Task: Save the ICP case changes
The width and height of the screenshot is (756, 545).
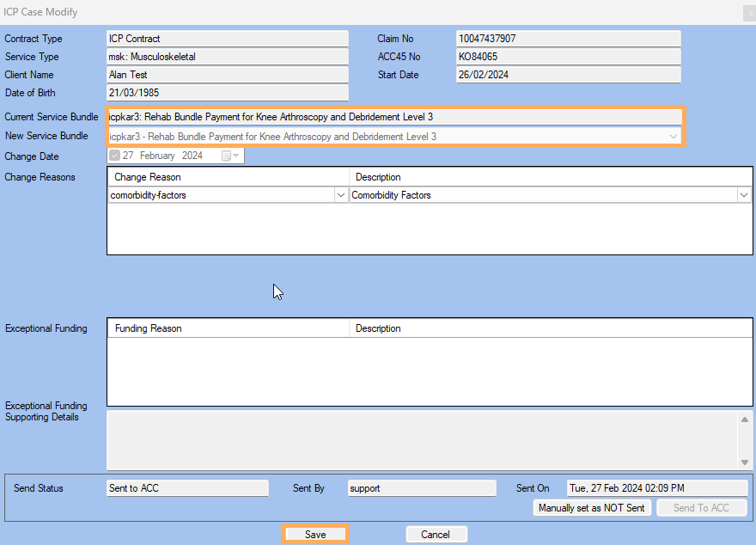Action: (x=315, y=534)
